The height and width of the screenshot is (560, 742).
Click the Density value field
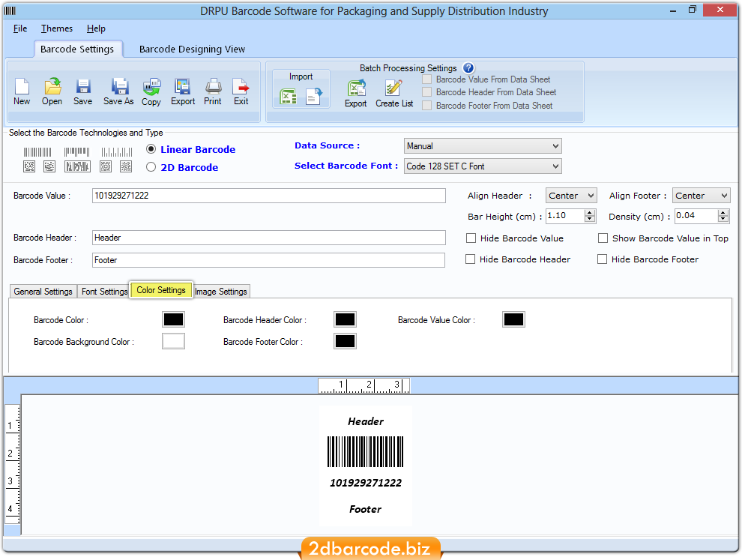tap(696, 216)
